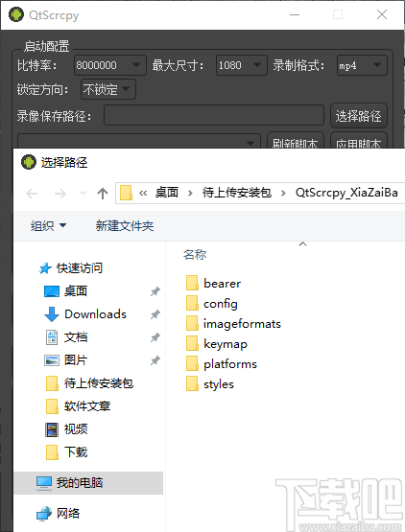Click 新建文件夹 to create a folder

(x=125, y=225)
